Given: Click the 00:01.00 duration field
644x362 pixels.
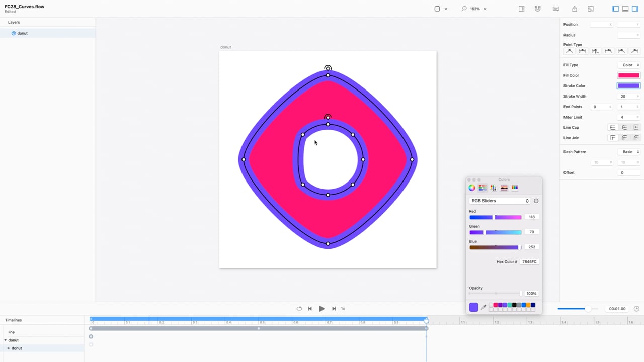Looking at the screenshot, I should pos(617,309).
